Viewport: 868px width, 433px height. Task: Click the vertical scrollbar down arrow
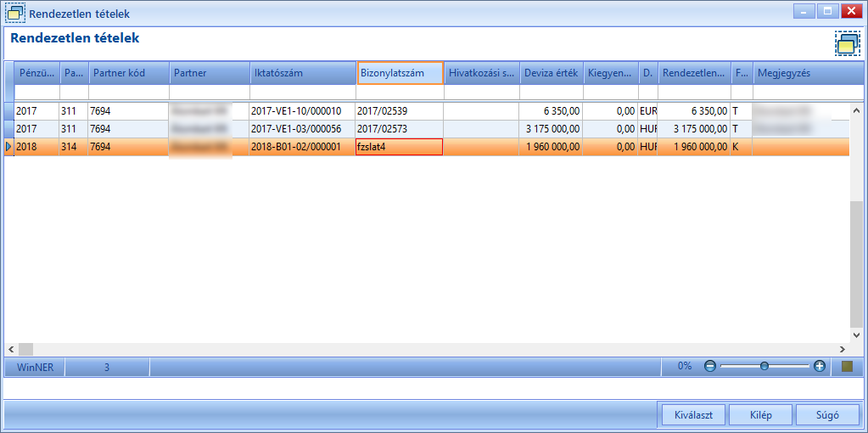[856, 335]
